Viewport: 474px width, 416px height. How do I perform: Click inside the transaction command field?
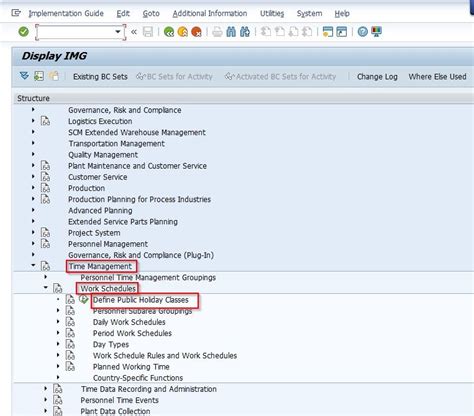click(x=75, y=32)
